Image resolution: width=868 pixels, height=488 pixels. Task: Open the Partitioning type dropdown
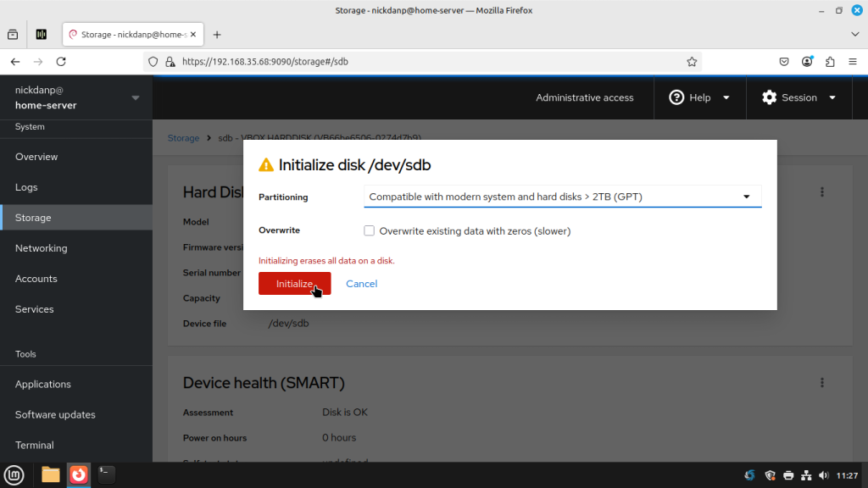click(562, 197)
